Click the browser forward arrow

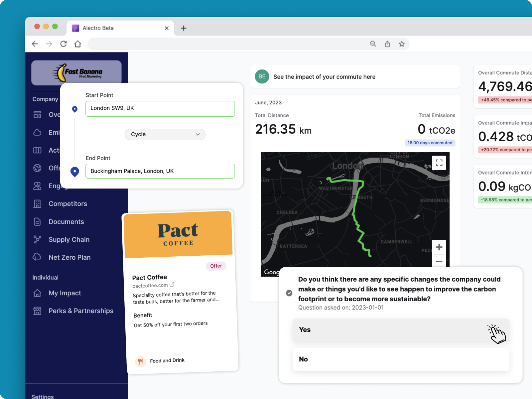tap(49, 44)
